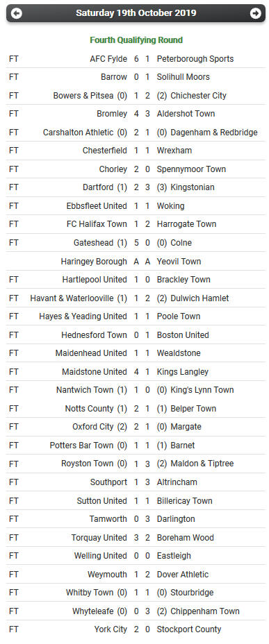Open Chichester City team page
The image size is (269, 644).
[198, 95]
